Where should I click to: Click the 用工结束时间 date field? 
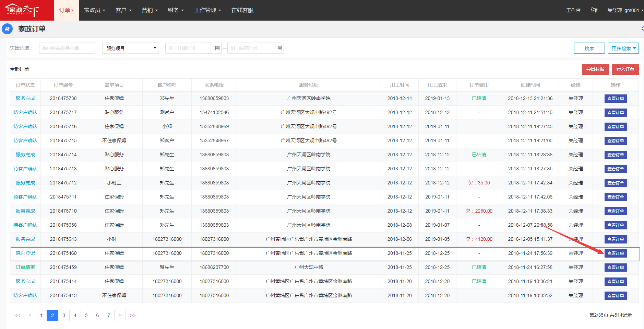point(255,48)
